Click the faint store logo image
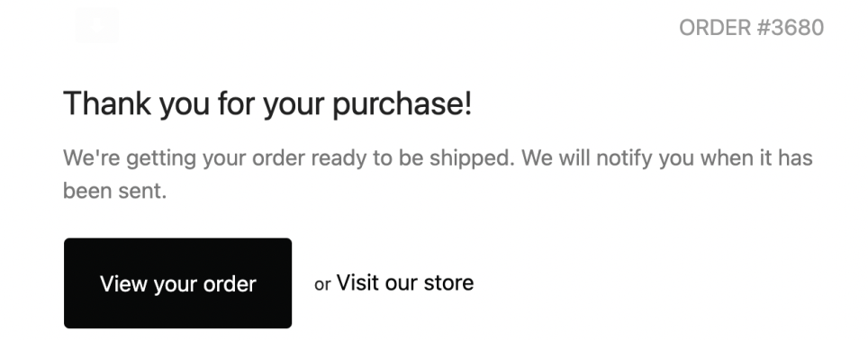This screenshot has width=868, height=340. click(97, 25)
